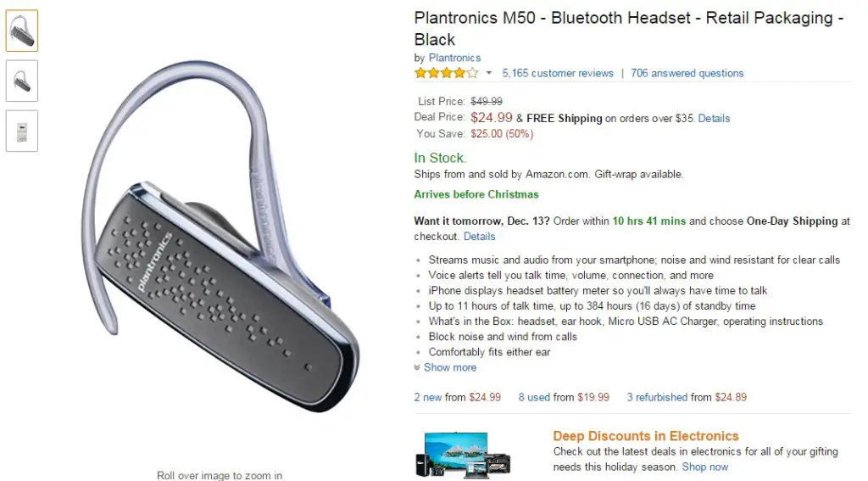Open 5,165 customer reviews link
This screenshot has width=868, height=481.
coord(558,73)
